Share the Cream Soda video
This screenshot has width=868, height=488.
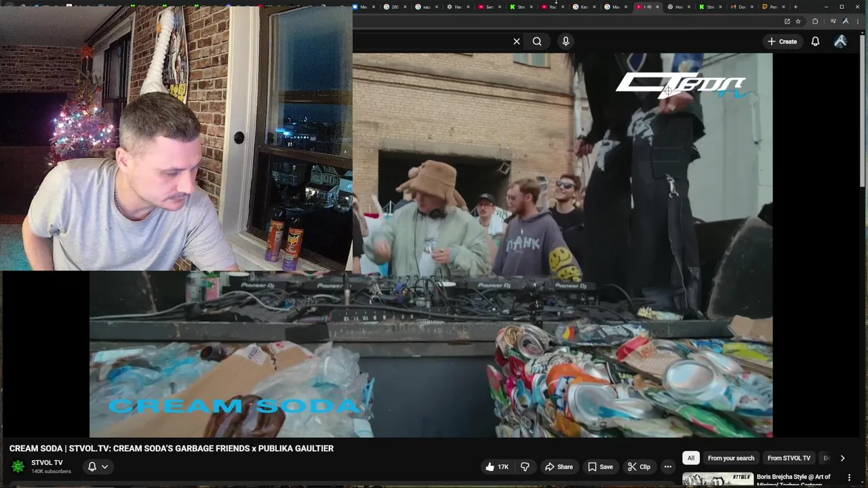pos(559,466)
